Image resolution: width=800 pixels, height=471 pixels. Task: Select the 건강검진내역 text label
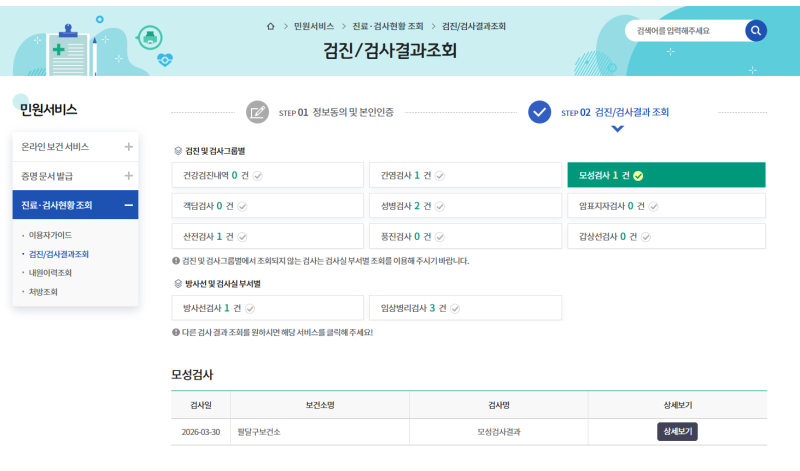coord(206,176)
